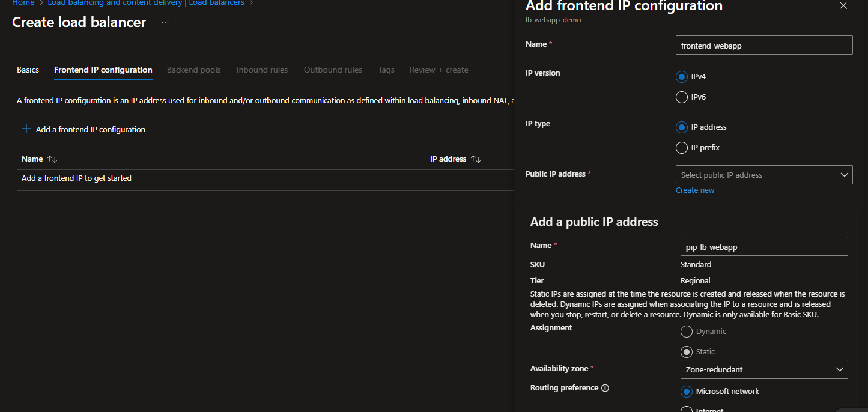Open Load balancing and content delivery breadcrumb
The width and height of the screenshot is (868, 412).
click(115, 3)
